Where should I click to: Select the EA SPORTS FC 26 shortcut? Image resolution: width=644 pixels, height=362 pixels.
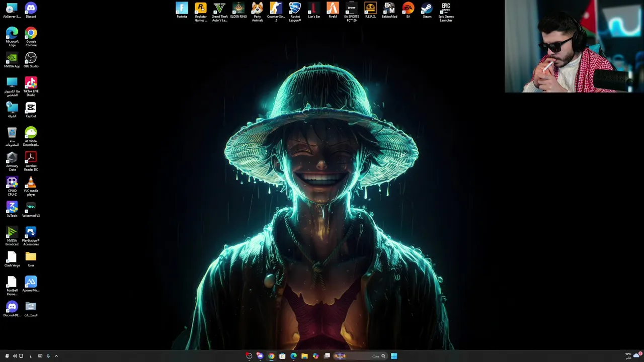click(x=352, y=12)
